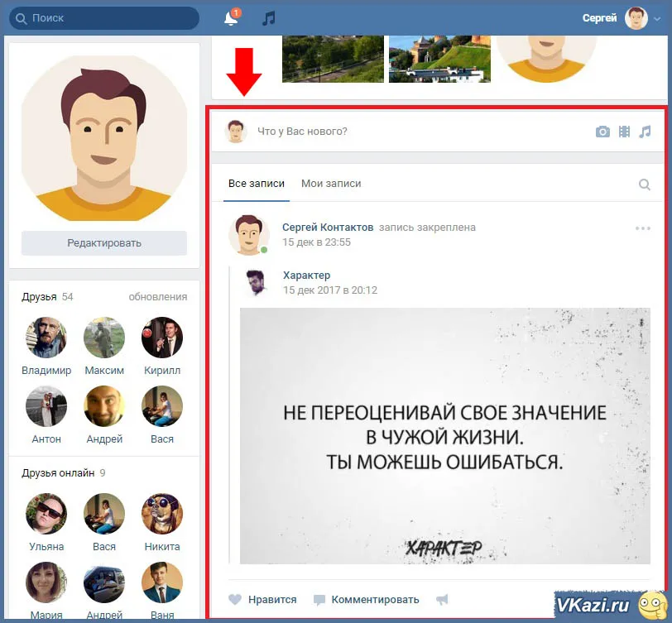Click the comment bubble icon
The height and width of the screenshot is (623, 672).
pos(319,600)
